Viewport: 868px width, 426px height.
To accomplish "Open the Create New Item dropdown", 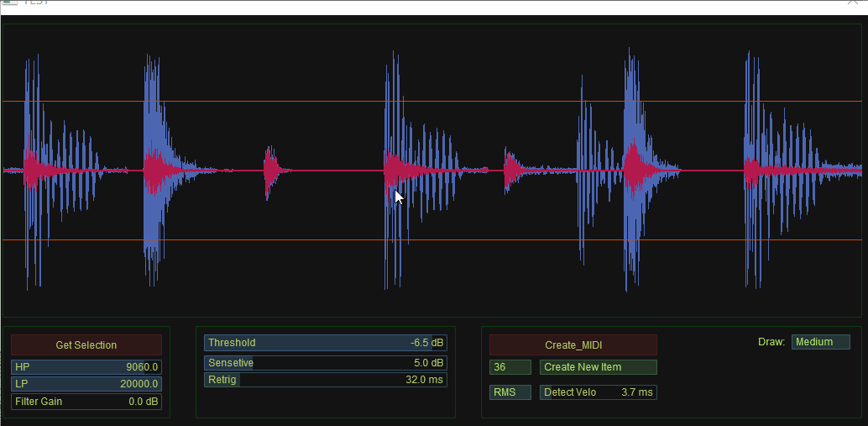I will pyautogui.click(x=599, y=366).
